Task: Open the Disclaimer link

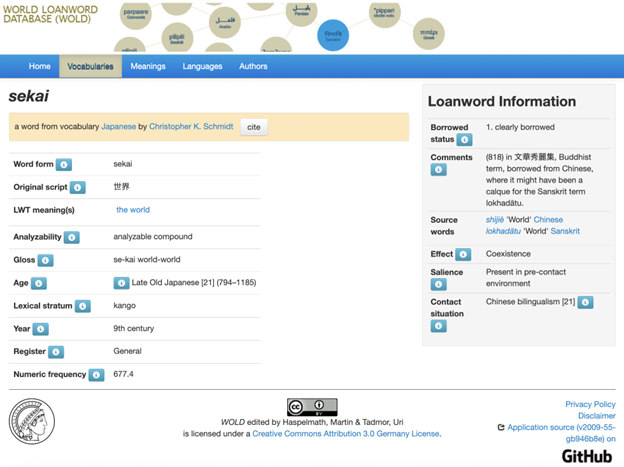Action: tap(597, 416)
